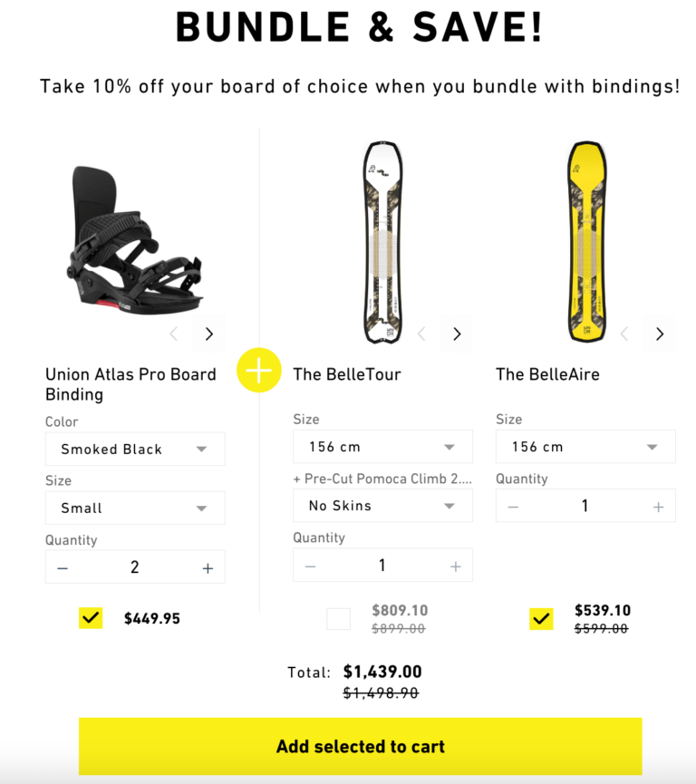This screenshot has height=784, width=696.
Task: Increase the binding quantity with plus button
Action: [207, 566]
